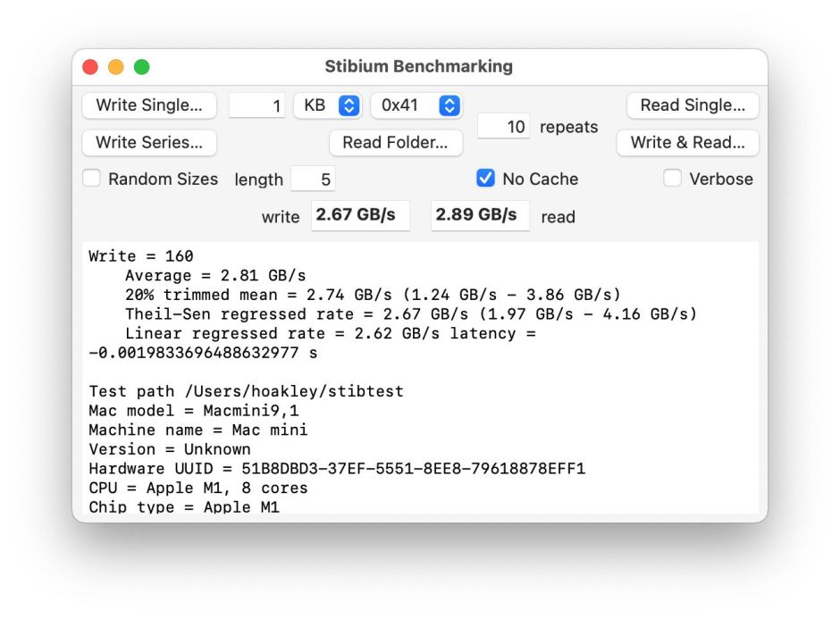840x618 pixels.
Task: Expand the 0x41 byte value dropdown
Action: tap(416, 105)
